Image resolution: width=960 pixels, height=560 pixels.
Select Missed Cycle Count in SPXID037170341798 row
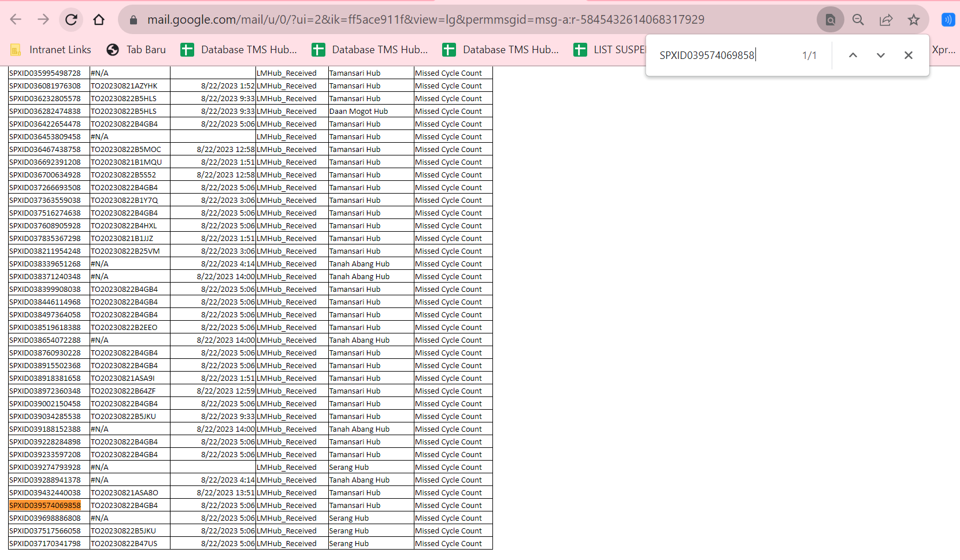coord(453,543)
